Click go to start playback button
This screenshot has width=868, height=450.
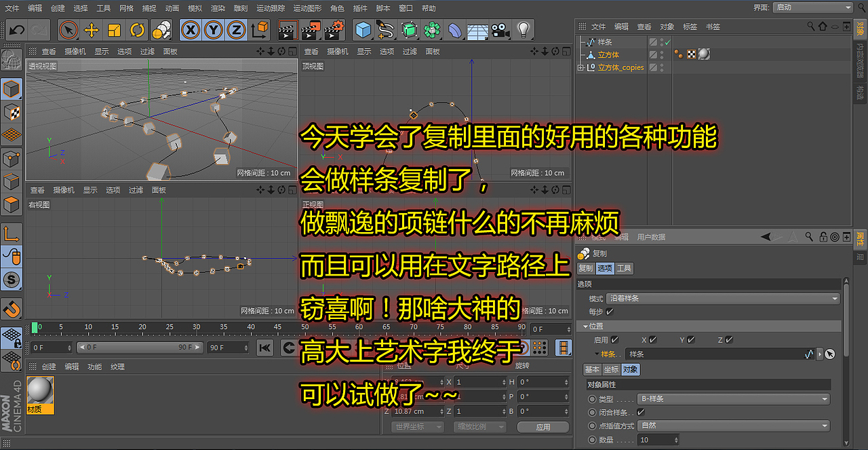tap(265, 348)
